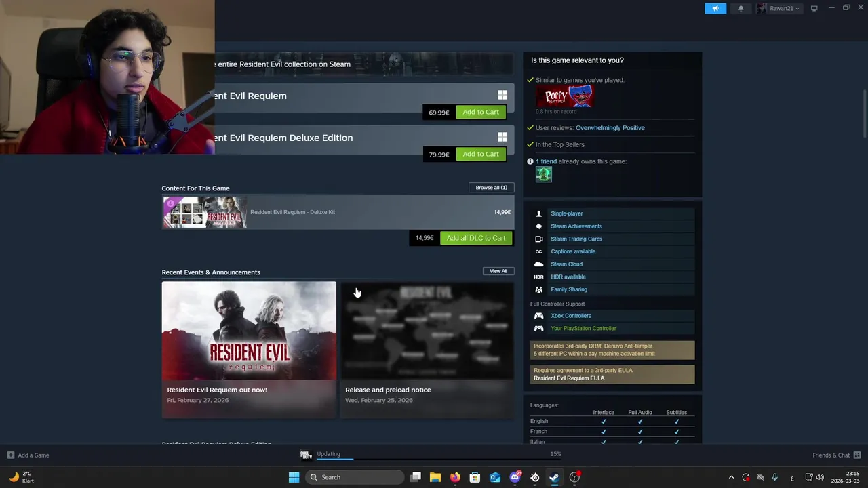Click the HDR available icon
This screenshot has width=868, height=488.
click(x=538, y=277)
